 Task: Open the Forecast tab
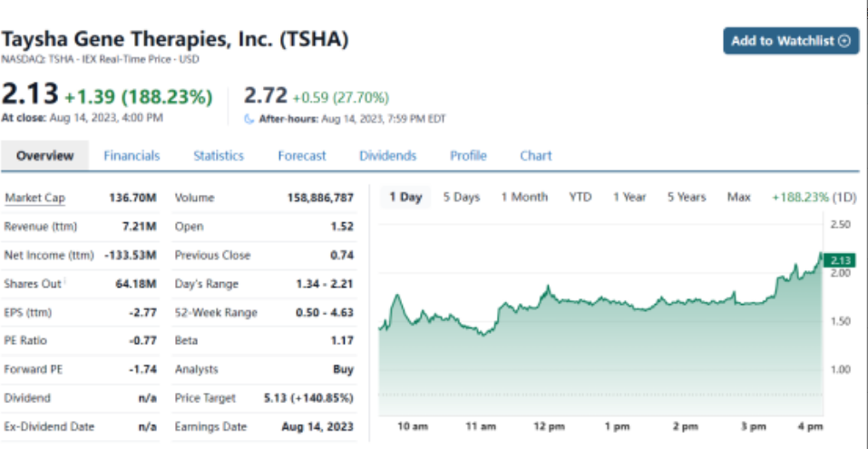302,156
